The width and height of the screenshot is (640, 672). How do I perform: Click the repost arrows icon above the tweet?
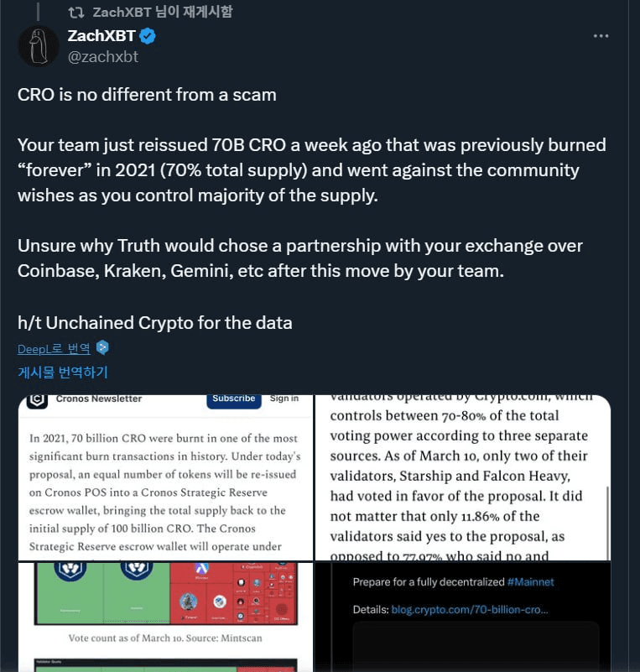[75, 12]
